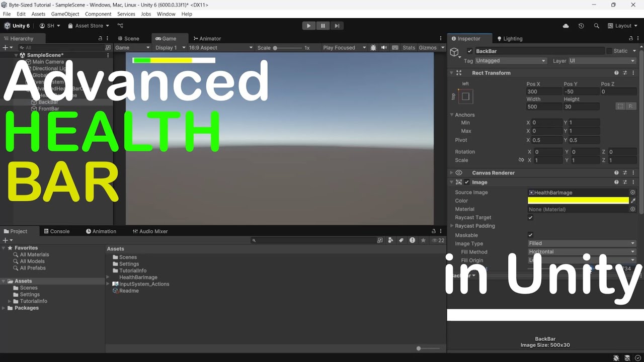Toggle the BackBar active checkbox
This screenshot has height=362, width=644.
470,51
